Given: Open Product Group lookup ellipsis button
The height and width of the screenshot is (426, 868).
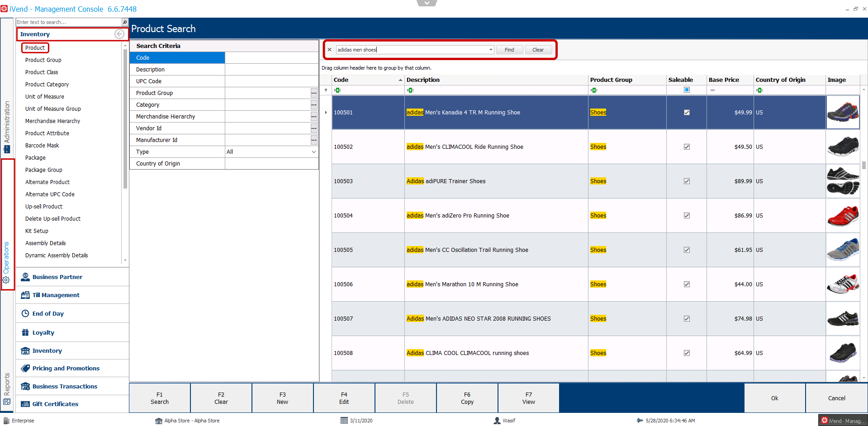Looking at the screenshot, I should click(314, 93).
